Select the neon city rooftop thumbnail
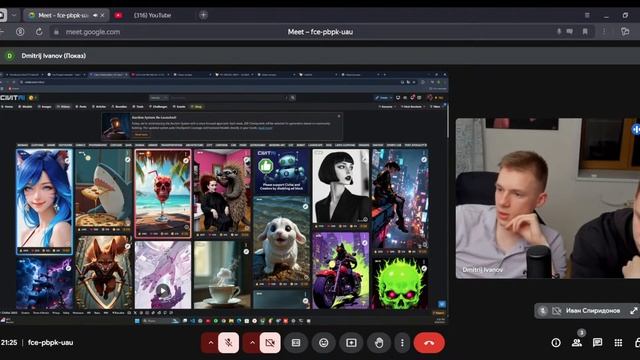640x360 pixels. click(400, 201)
